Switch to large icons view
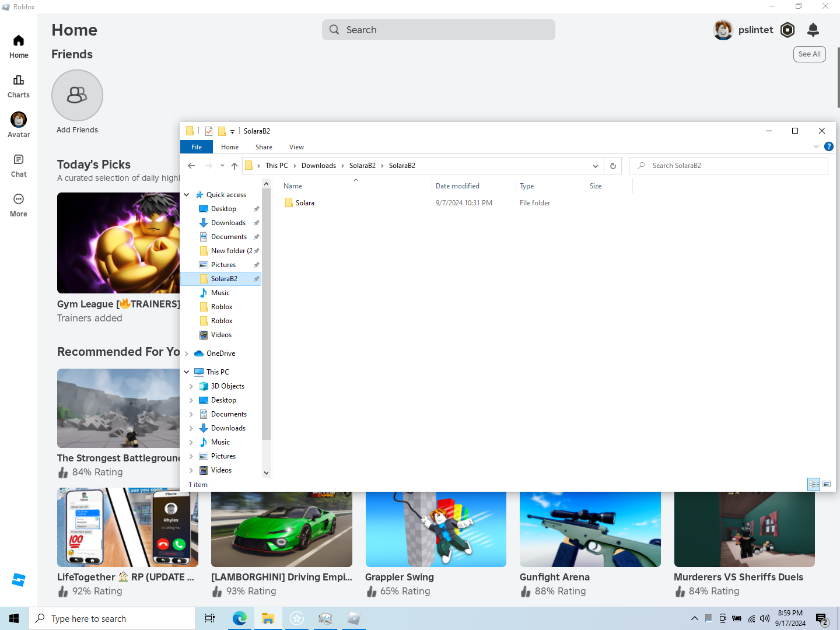This screenshot has height=630, width=840. [x=827, y=484]
